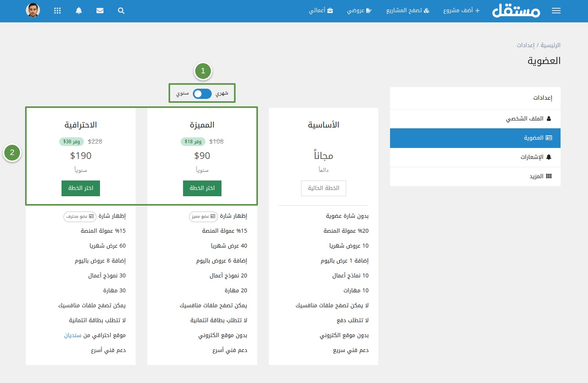This screenshot has height=383, width=588.
Task: Expand the المزيد sidebar item
Action: click(540, 176)
